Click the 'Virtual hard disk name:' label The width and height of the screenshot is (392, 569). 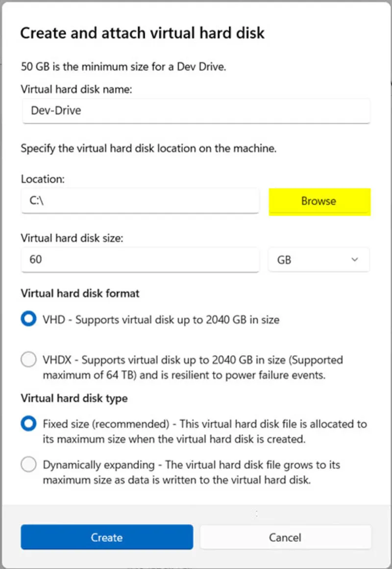76,89
